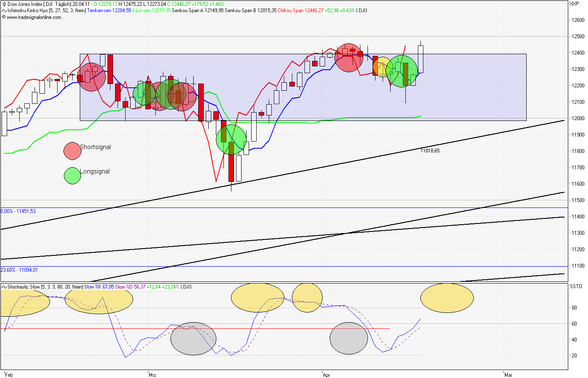Select the green Longsignal legend circle
Viewport: 588px width, 378px height.
[x=72, y=175]
